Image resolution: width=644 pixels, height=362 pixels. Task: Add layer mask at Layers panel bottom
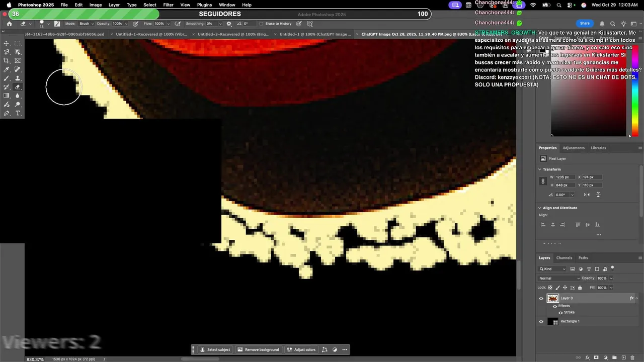click(x=596, y=358)
